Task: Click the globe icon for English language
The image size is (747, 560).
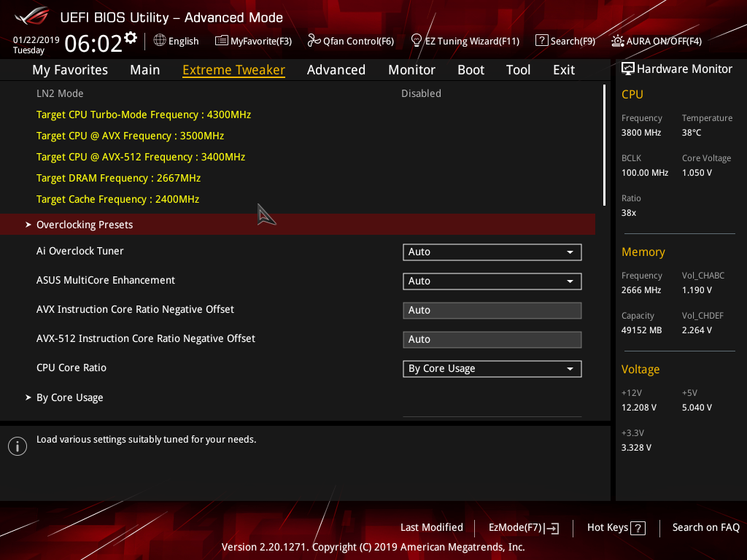Action: tap(160, 41)
